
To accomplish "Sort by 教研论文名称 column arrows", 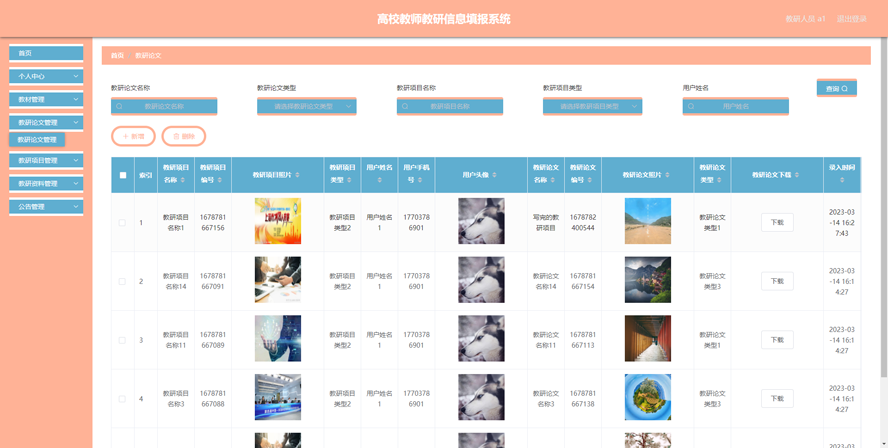I will 552,180.
